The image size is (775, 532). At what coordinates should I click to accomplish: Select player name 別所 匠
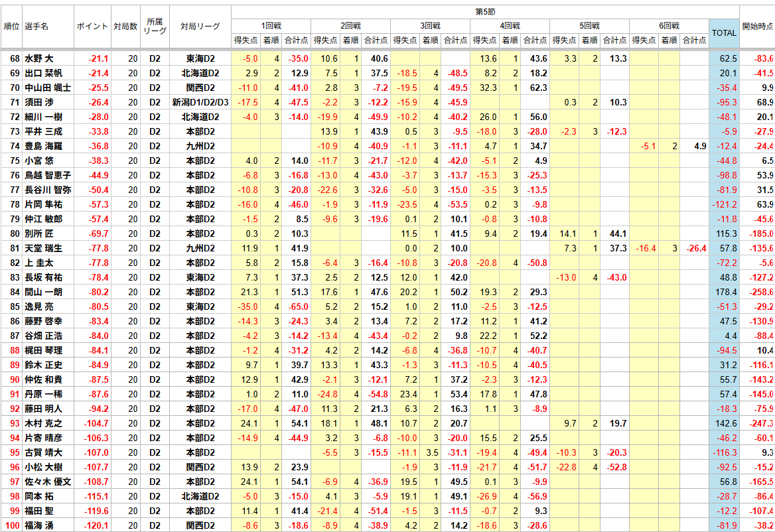(39, 233)
